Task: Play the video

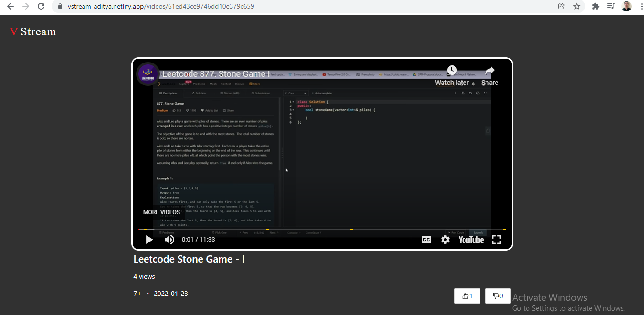Action: (149, 240)
